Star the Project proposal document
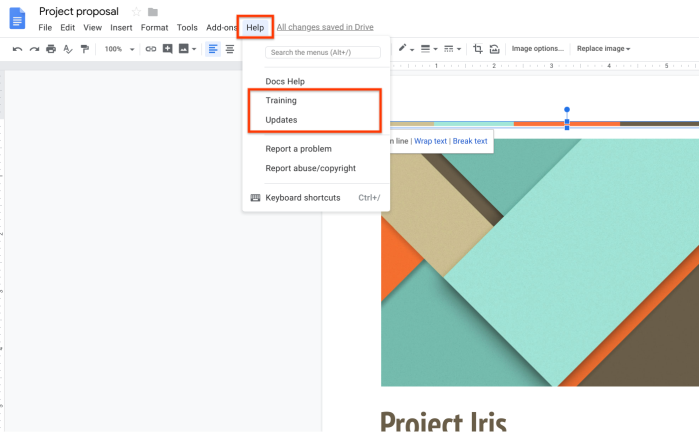This screenshot has width=699, height=432. tap(136, 11)
